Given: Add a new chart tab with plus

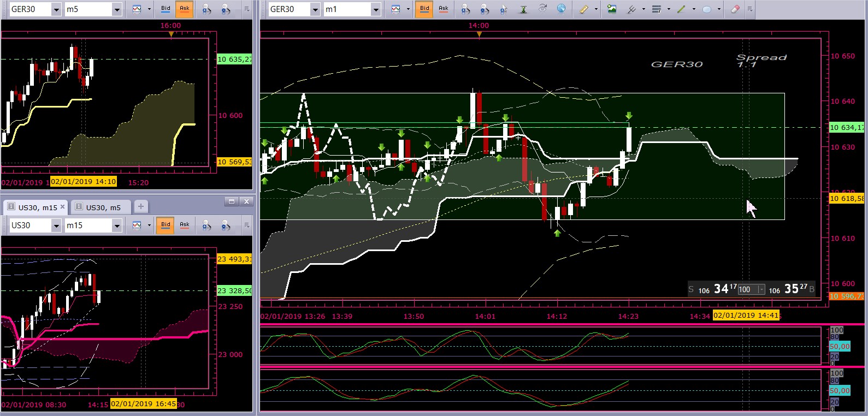Looking at the screenshot, I should [140, 206].
